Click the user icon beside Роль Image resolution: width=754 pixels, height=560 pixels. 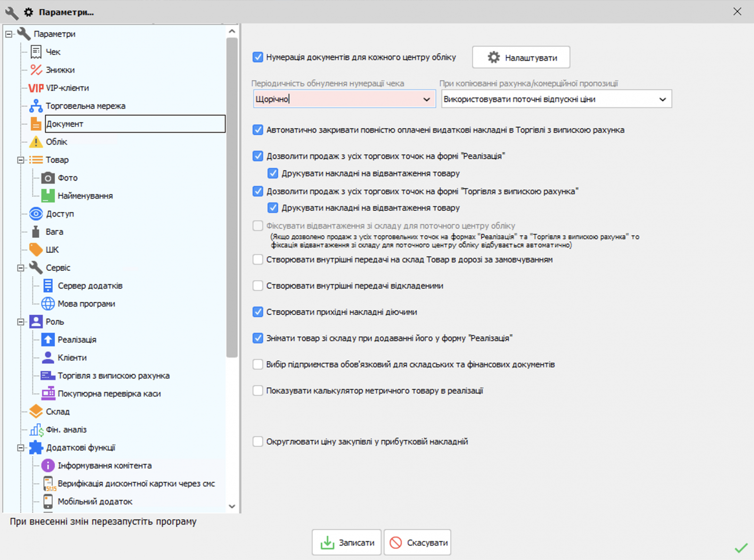click(x=36, y=322)
